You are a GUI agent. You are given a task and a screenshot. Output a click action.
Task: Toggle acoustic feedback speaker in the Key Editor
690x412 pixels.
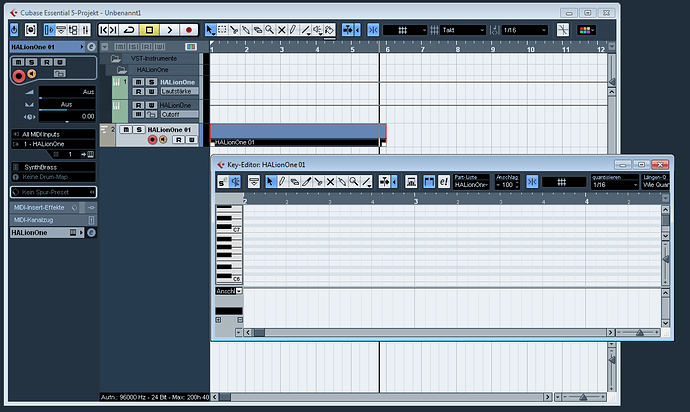pos(235,182)
